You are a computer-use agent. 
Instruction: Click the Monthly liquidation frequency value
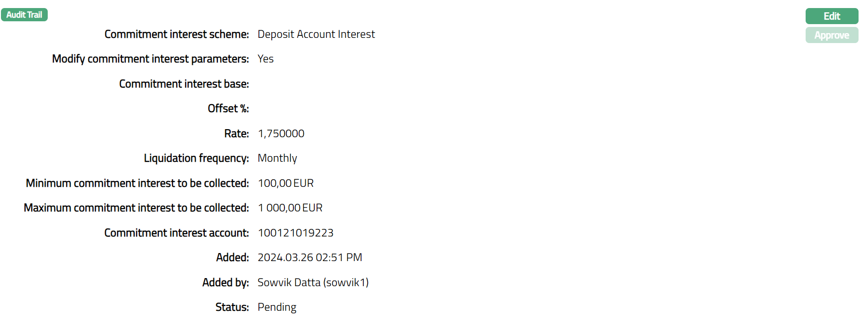pos(277,158)
